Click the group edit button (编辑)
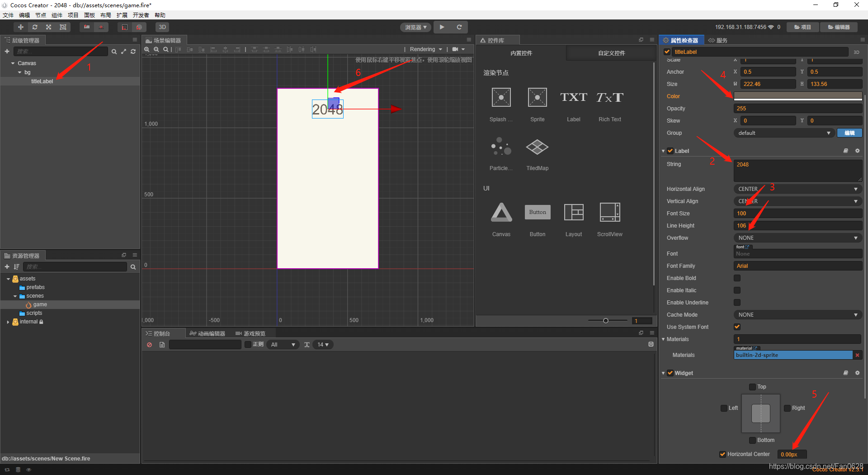The width and height of the screenshot is (868, 475). click(x=850, y=133)
